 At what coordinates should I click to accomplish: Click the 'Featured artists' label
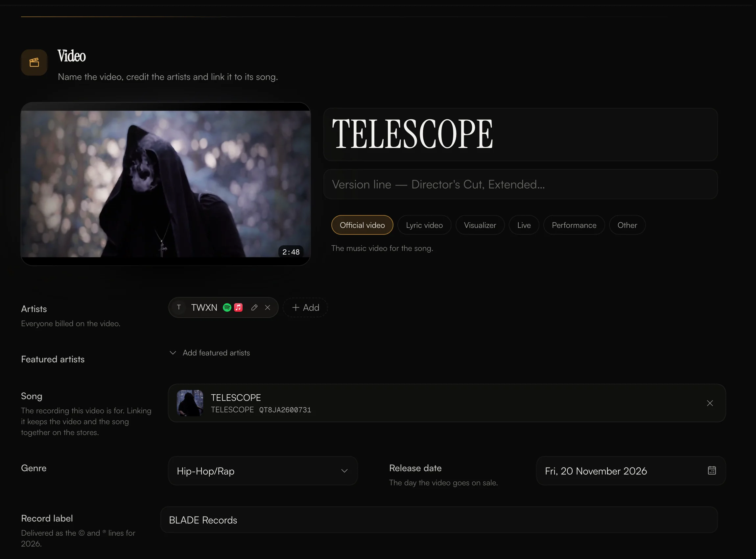coord(53,359)
